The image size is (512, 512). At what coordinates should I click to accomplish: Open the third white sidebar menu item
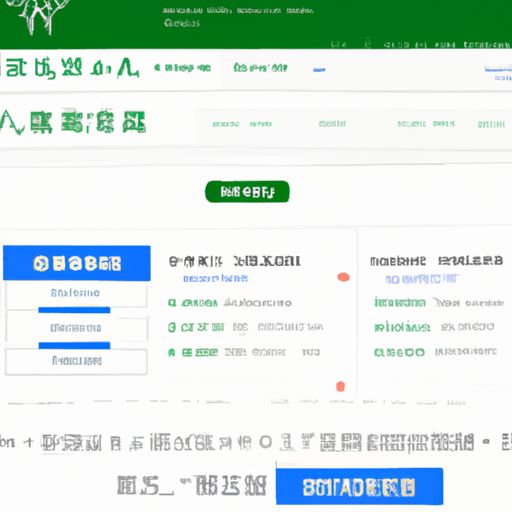click(76, 361)
